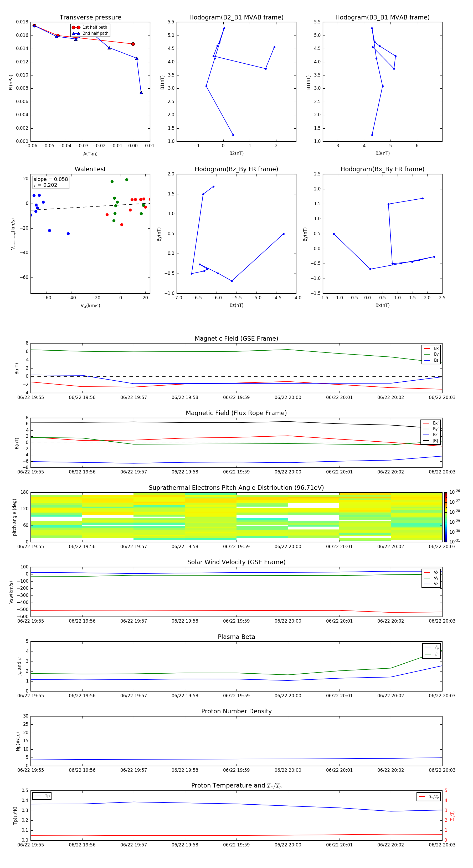Click the |B| legend entry in flux rope plot
This screenshot has width=473, height=868.
(431, 441)
